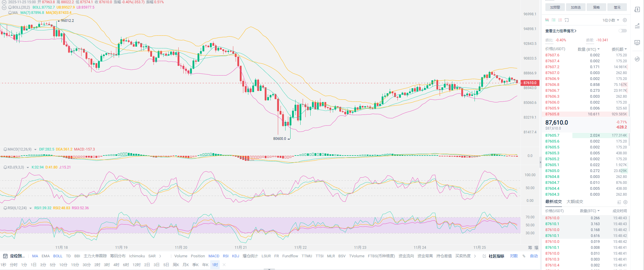Switch to the 大额成交 tab
644x270 pixels.
575,202
